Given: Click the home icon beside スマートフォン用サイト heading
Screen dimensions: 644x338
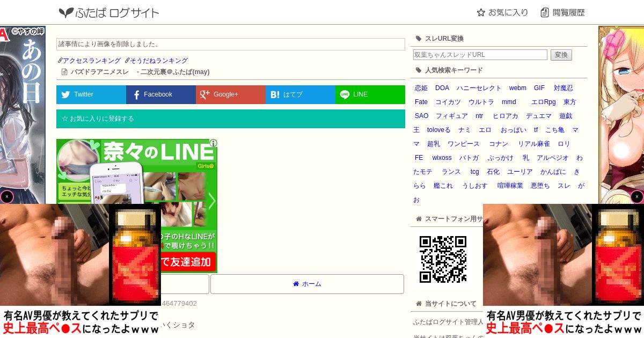Looking at the screenshot, I should click(x=419, y=219).
